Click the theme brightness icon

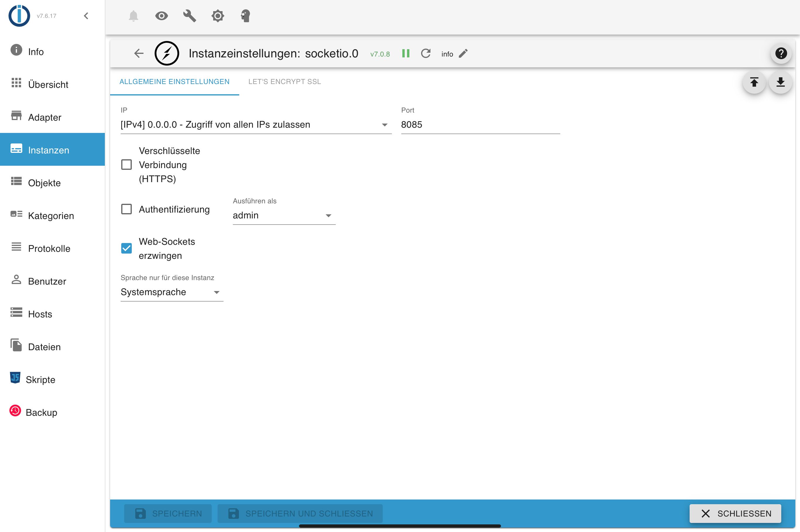tap(218, 16)
